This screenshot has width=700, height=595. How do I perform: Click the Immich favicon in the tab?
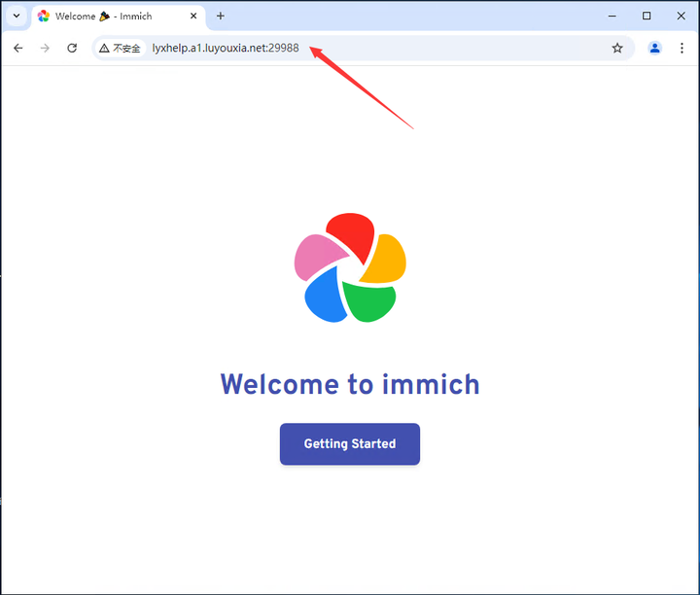[x=44, y=17]
